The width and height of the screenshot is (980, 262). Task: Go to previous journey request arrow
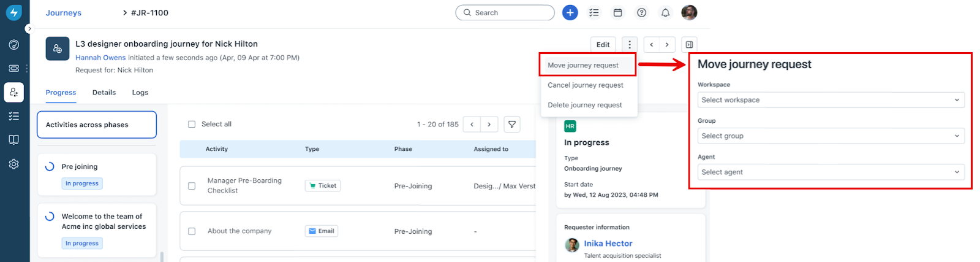pyautogui.click(x=651, y=44)
